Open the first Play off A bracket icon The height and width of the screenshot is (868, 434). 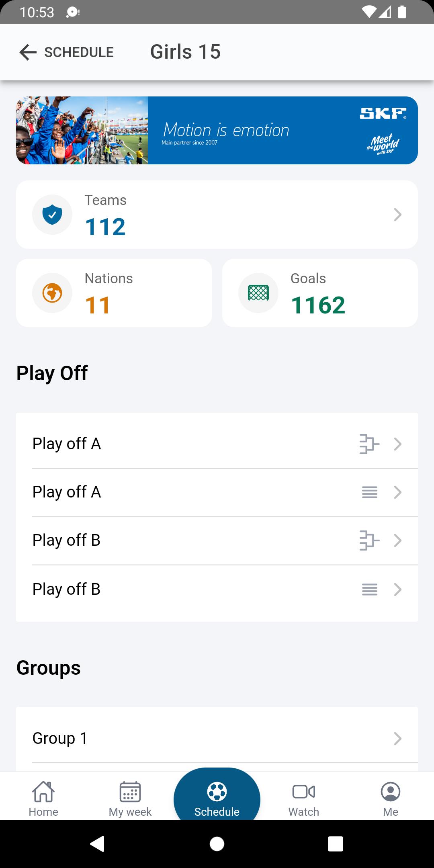[369, 444]
